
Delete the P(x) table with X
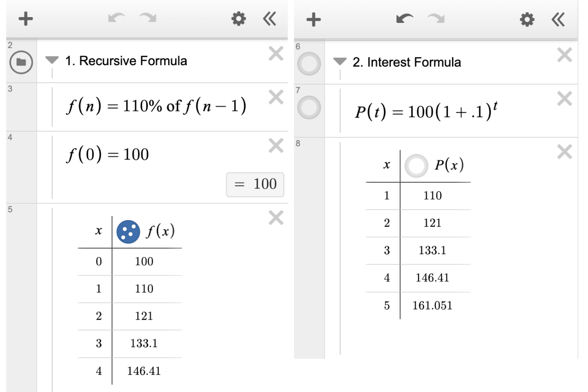coord(564,152)
